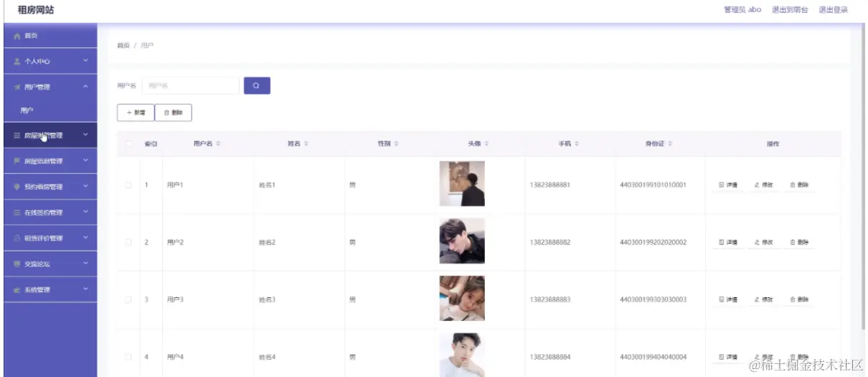
Task: Click 修改 edit for 用户1
Action: (x=763, y=185)
